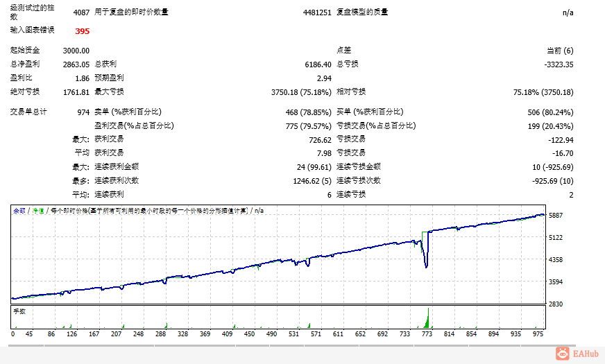Click the -3323.35 gross loss value
605x364 pixels.
(x=559, y=64)
